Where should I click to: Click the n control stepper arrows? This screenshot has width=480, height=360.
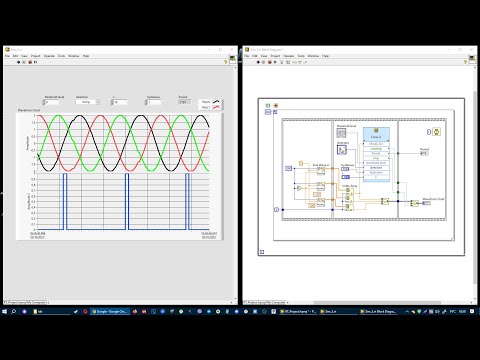(x=113, y=102)
